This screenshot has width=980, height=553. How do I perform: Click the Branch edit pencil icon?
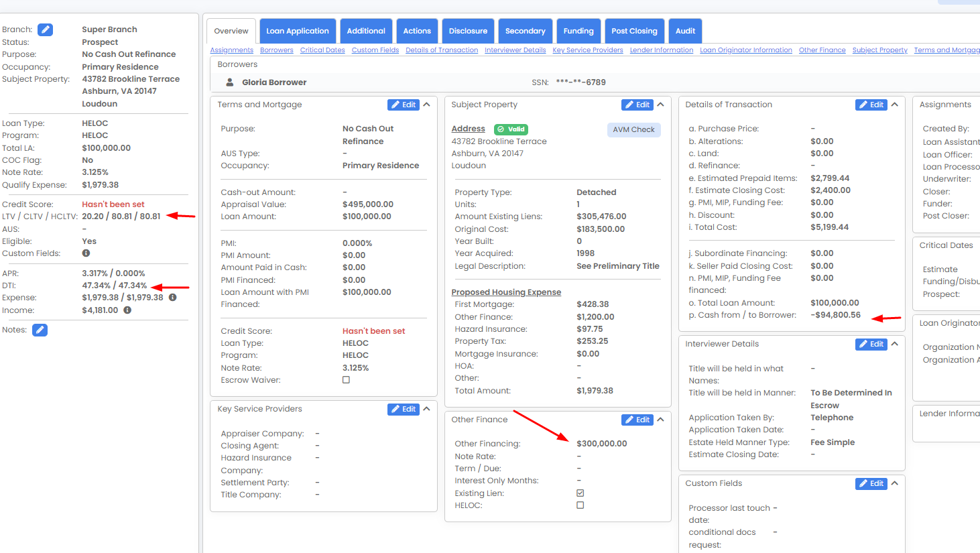[x=45, y=29]
